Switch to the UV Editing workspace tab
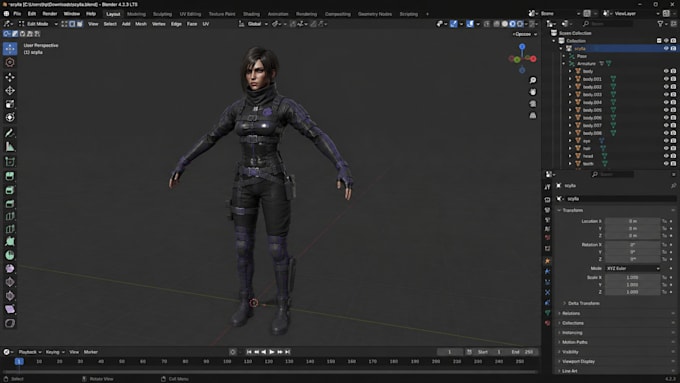The width and height of the screenshot is (680, 383). [x=190, y=14]
